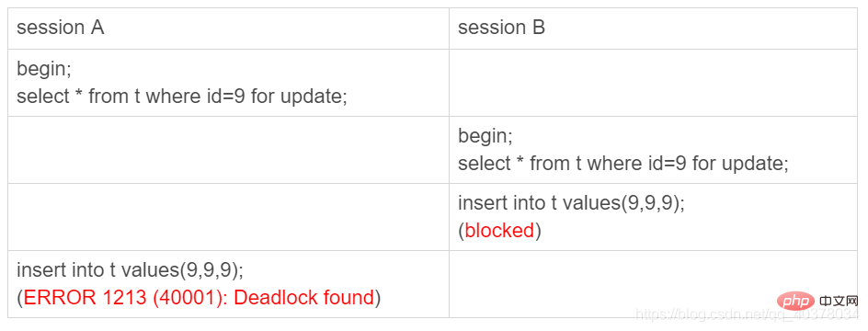Click the begin; statement in session A
The height and width of the screenshot is (331, 868).
pos(44,70)
